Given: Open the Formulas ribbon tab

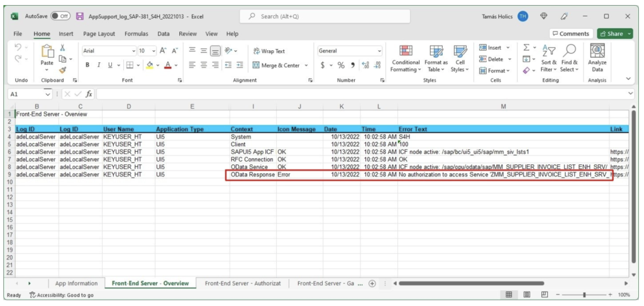Looking at the screenshot, I should click(136, 34).
